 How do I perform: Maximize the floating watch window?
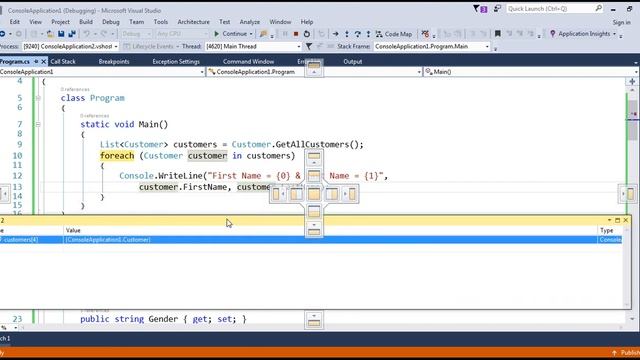pos(618,220)
